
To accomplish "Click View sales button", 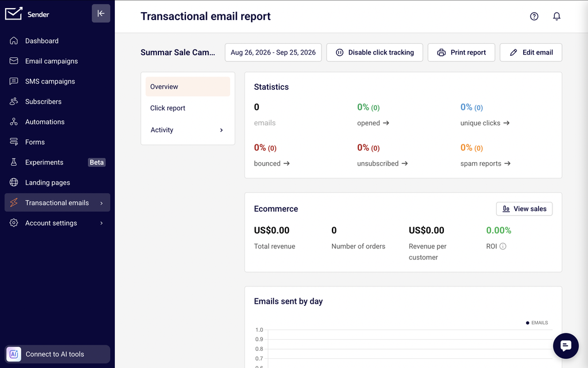I will click(524, 209).
